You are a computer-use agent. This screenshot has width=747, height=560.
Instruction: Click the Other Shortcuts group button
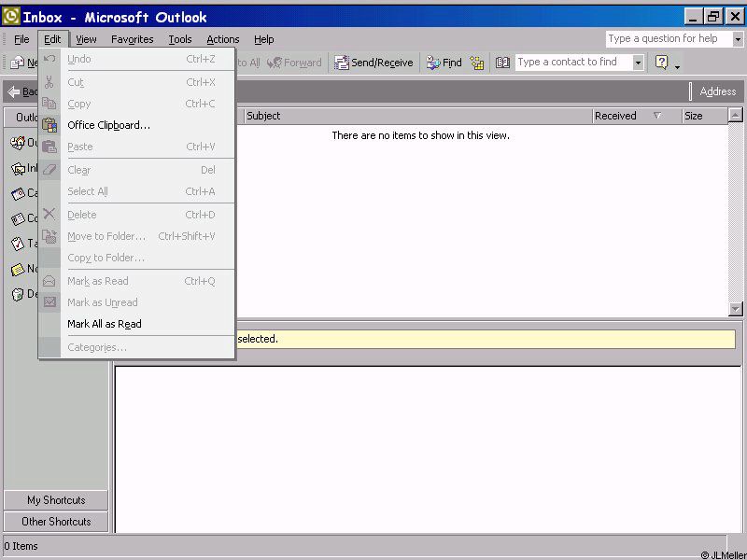click(56, 522)
